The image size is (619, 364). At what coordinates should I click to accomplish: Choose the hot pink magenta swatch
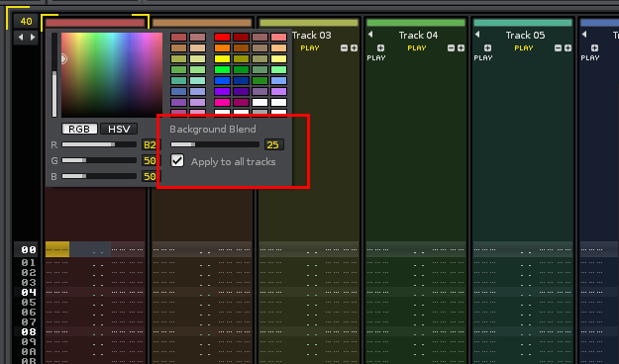click(222, 102)
